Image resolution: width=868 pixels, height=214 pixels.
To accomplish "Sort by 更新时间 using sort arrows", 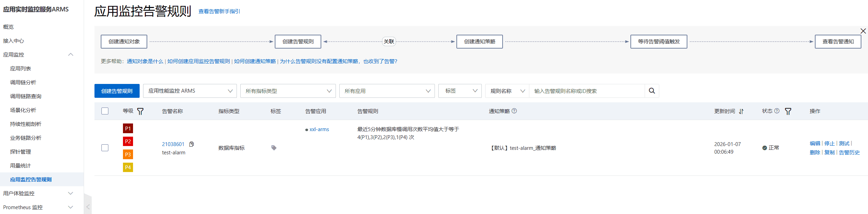I will (741, 111).
